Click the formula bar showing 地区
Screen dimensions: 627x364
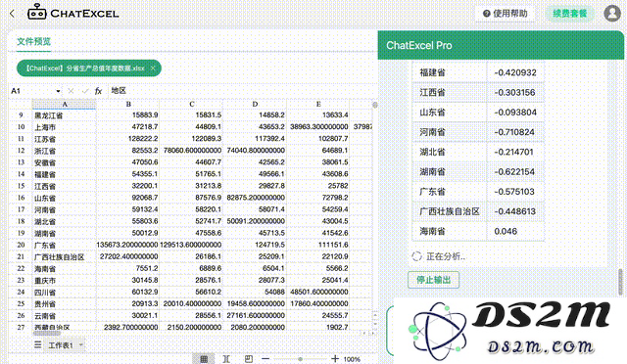[x=240, y=91]
